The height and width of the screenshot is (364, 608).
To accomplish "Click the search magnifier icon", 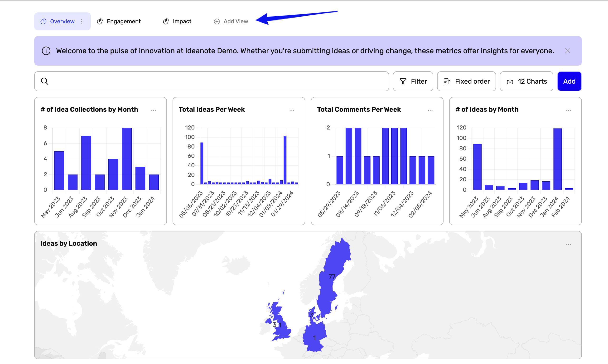I will click(x=45, y=81).
